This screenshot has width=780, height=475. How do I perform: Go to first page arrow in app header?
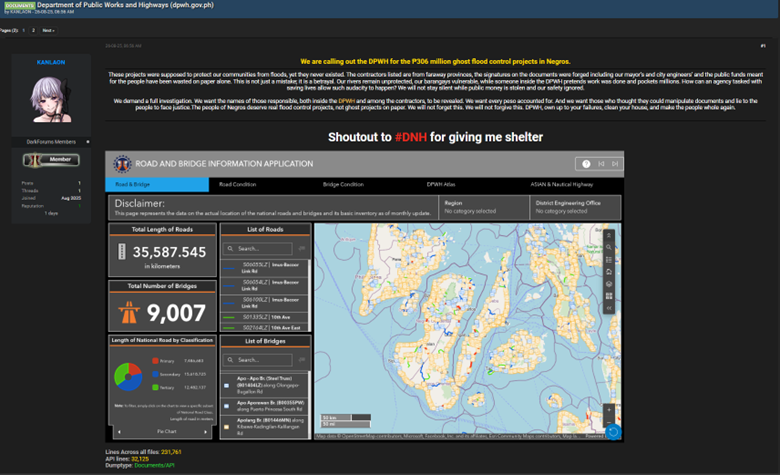click(601, 164)
